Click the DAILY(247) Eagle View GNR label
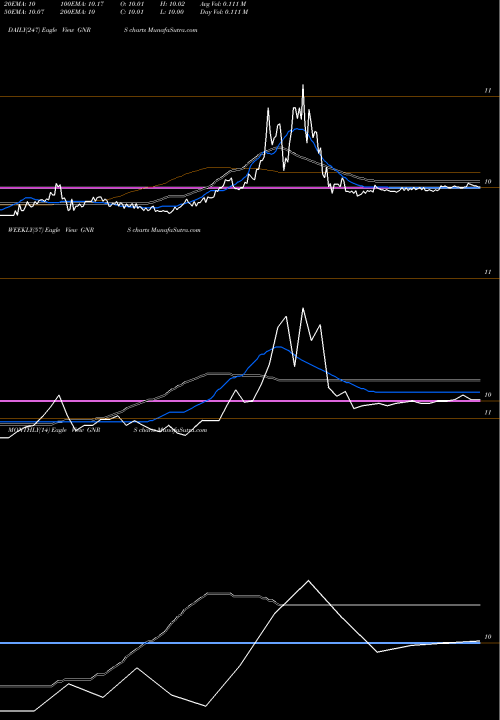 point(50,30)
